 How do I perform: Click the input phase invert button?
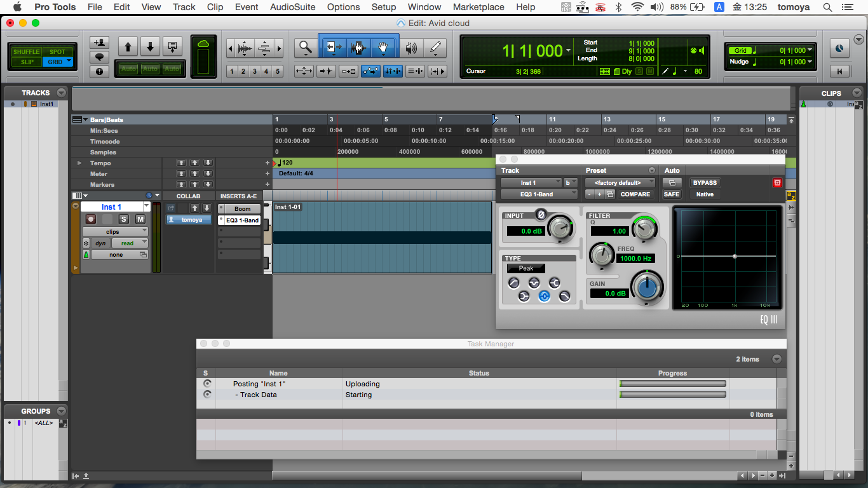[540, 214]
